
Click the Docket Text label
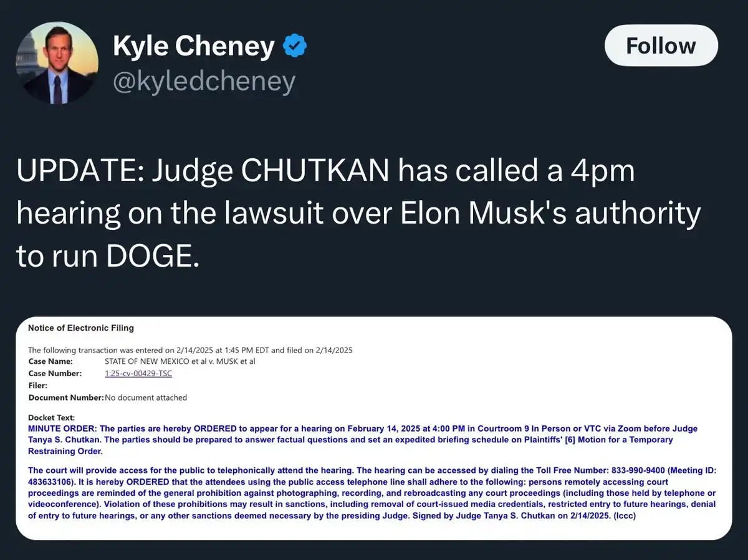(x=52, y=417)
